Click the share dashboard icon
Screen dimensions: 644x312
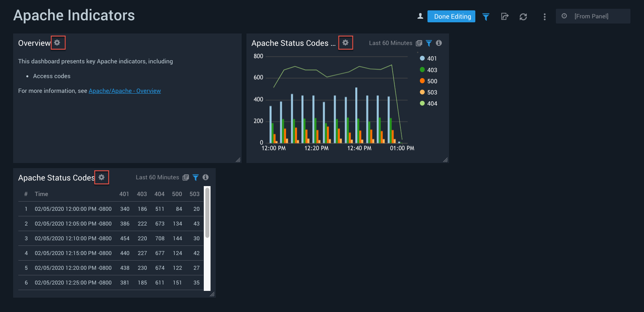pyautogui.click(x=504, y=17)
